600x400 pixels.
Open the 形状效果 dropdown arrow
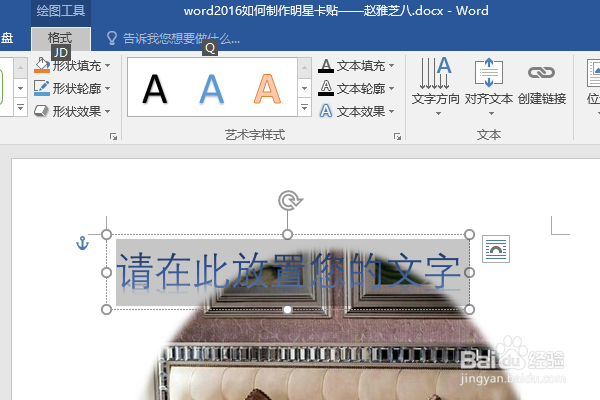(108, 111)
